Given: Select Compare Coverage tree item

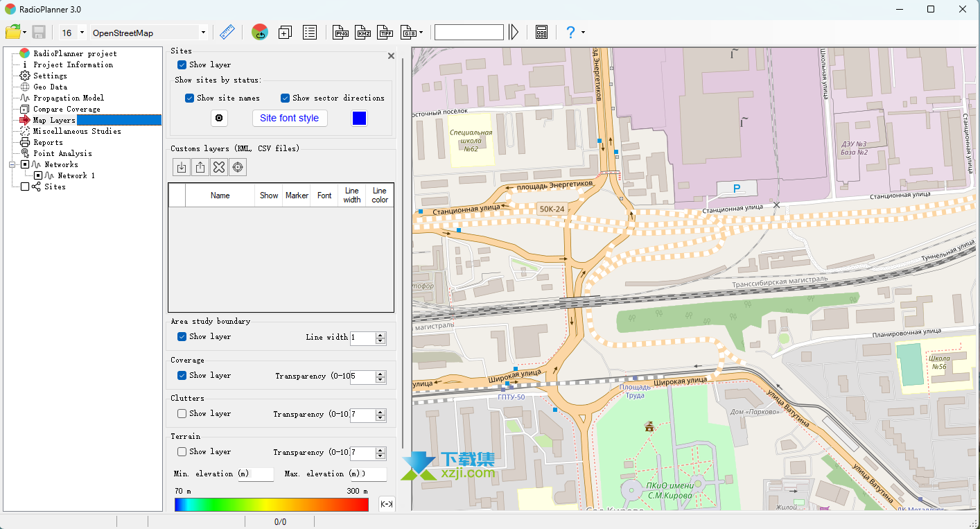Looking at the screenshot, I should [x=67, y=109].
